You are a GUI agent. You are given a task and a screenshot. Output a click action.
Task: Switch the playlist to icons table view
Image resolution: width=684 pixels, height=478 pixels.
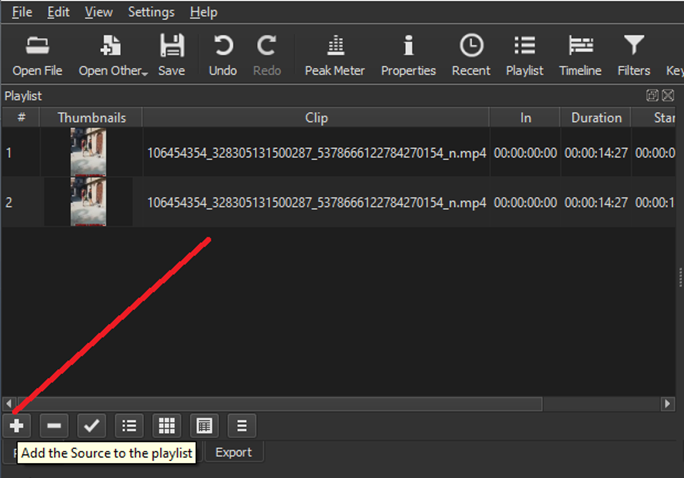204,426
